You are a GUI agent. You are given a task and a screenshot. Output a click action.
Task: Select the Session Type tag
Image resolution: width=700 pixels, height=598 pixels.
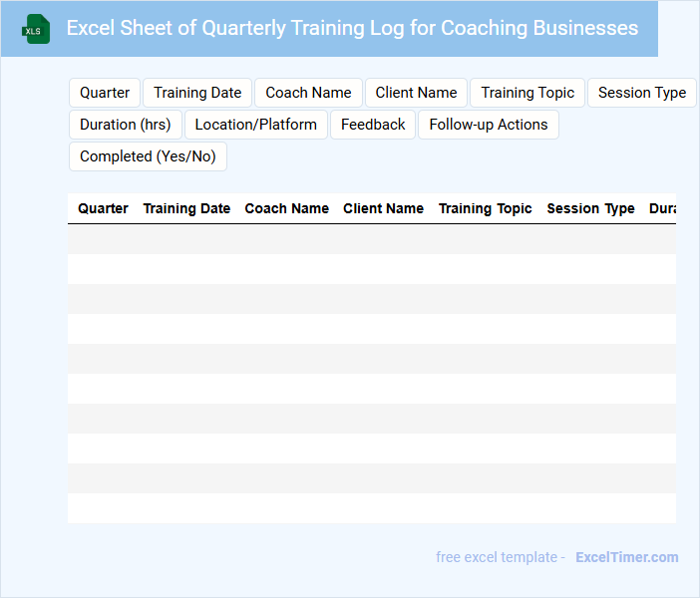641,93
